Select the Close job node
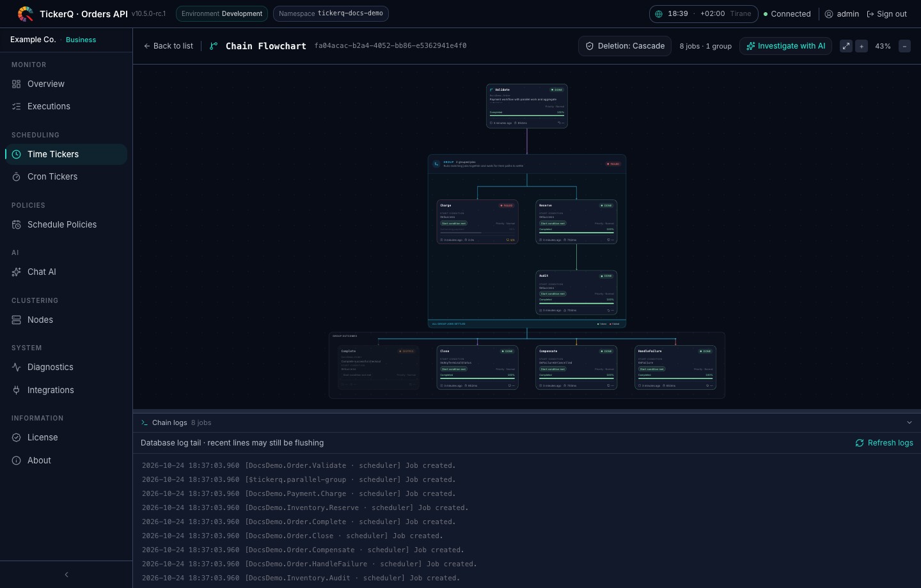Screen dimensions: 921x588 tap(477, 367)
